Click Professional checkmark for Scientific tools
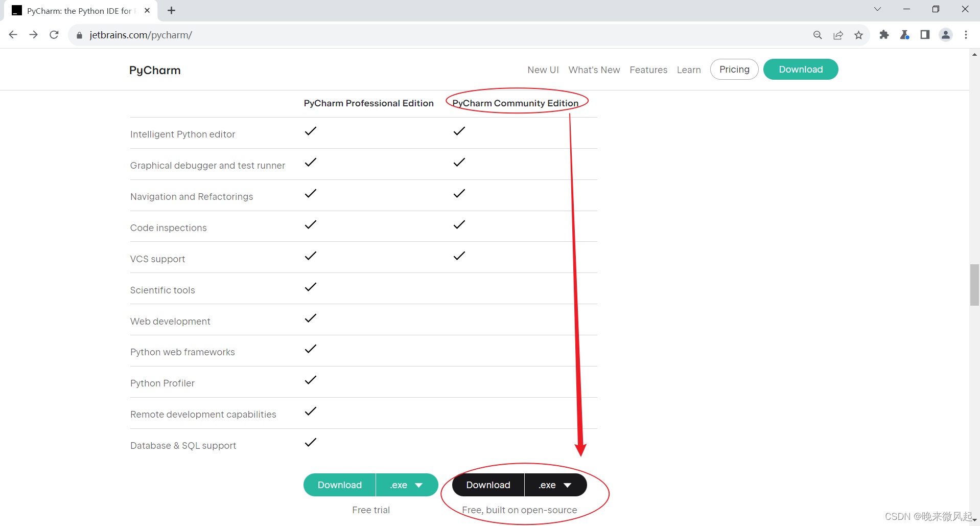This screenshot has width=980, height=526. click(x=311, y=287)
